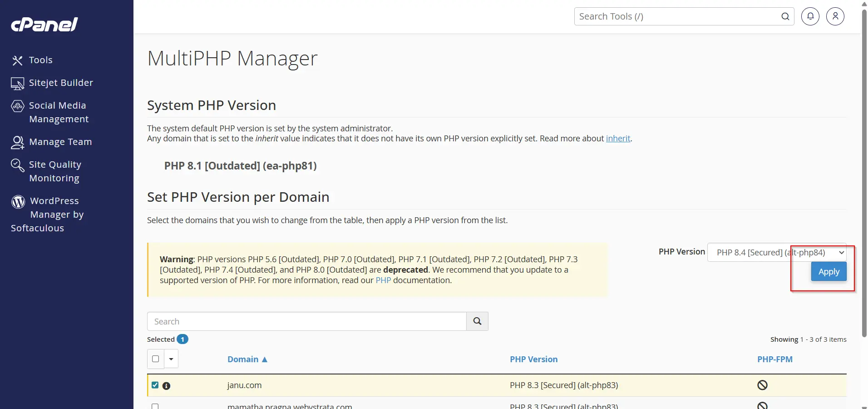Click PHP 8.3 [Secured] (alt-php83) for janu.com

tap(564, 385)
